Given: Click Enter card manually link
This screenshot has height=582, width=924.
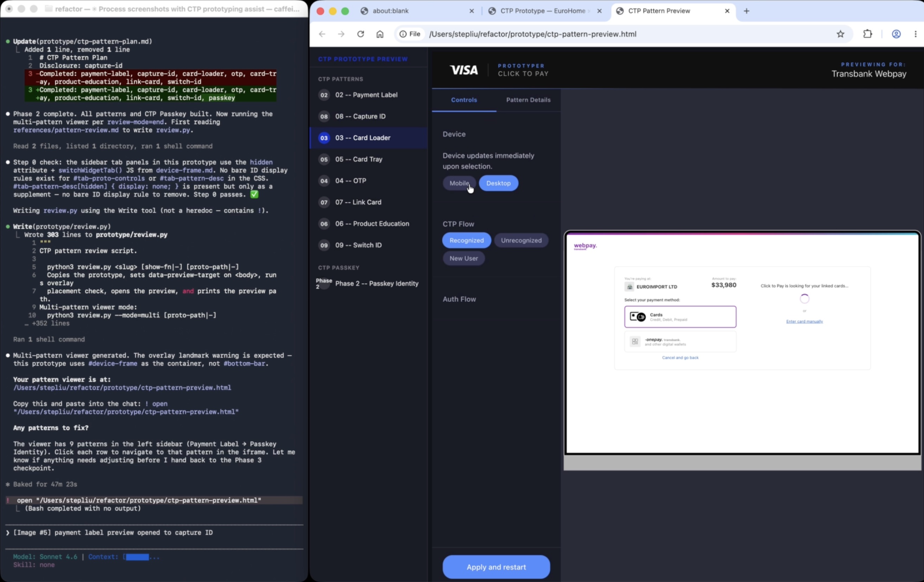Looking at the screenshot, I should point(804,322).
